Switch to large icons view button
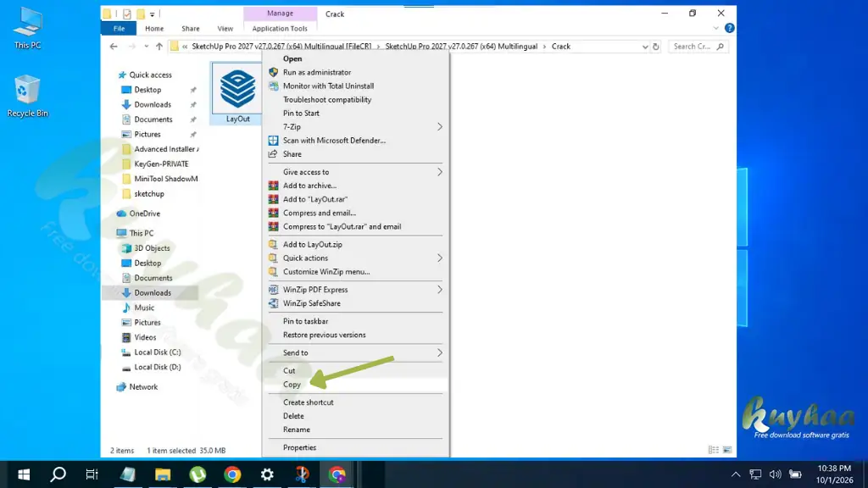868x488 pixels. point(727,450)
